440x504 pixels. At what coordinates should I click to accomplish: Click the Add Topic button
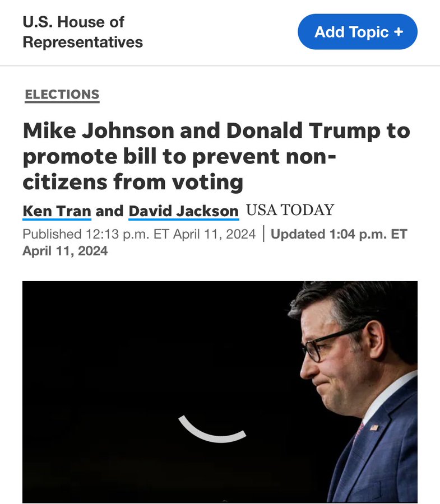[357, 31]
